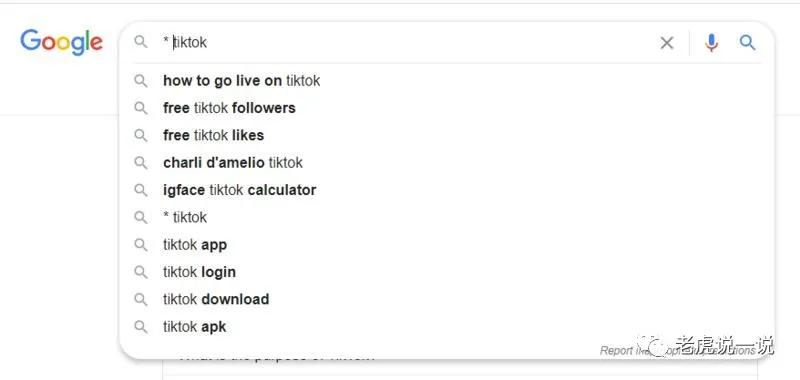Click magnifier icon beside 'free tiktok likes'
Viewport: 800px width, 380px height.
point(141,135)
